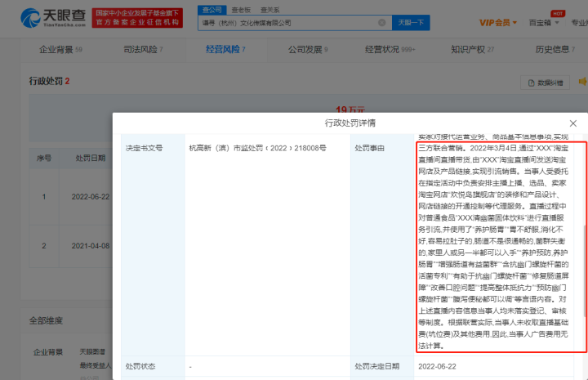Click the 全部维度 heading
588x380 pixels.
tap(46, 320)
